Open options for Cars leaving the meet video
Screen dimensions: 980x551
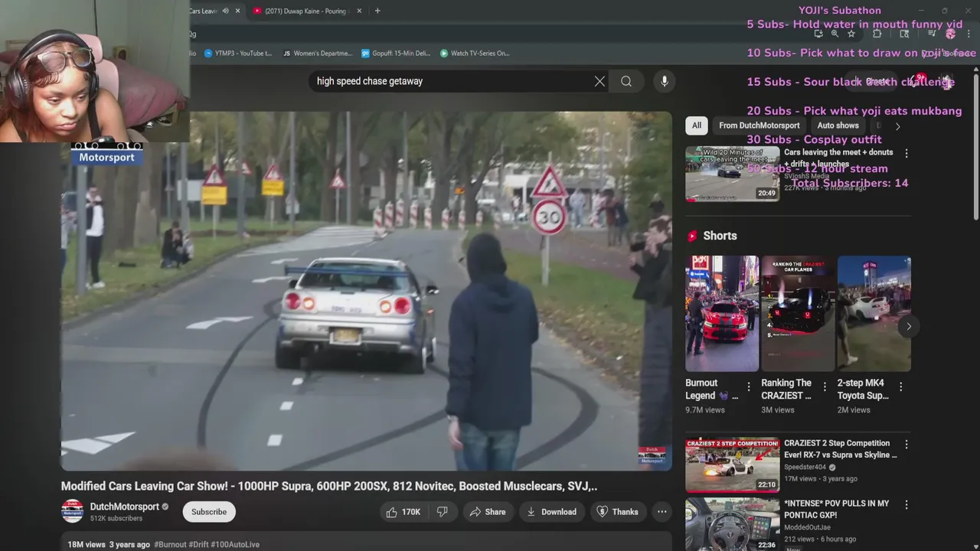point(906,153)
